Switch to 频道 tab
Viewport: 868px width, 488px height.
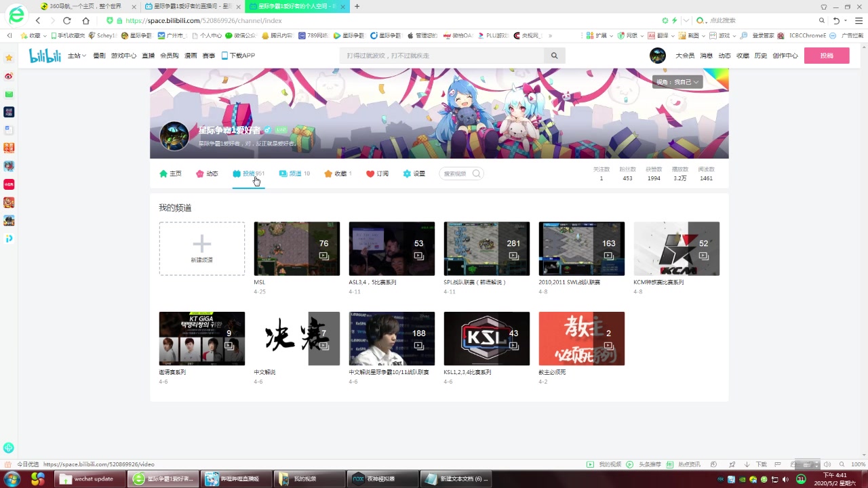click(x=294, y=174)
